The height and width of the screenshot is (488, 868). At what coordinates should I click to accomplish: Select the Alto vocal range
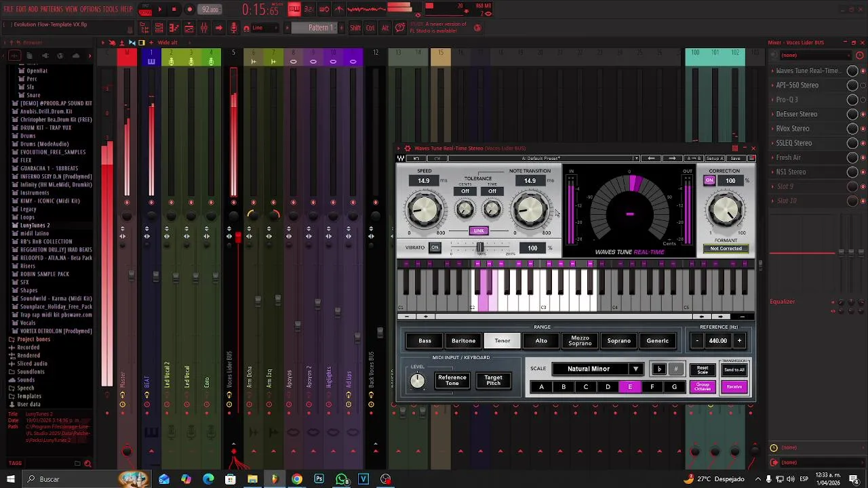pyautogui.click(x=541, y=341)
